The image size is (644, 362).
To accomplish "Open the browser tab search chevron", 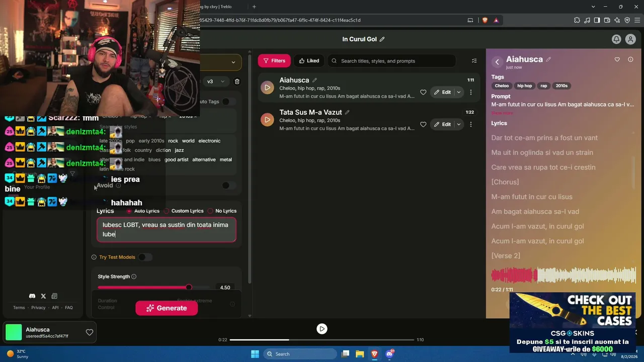I will click(x=594, y=7).
